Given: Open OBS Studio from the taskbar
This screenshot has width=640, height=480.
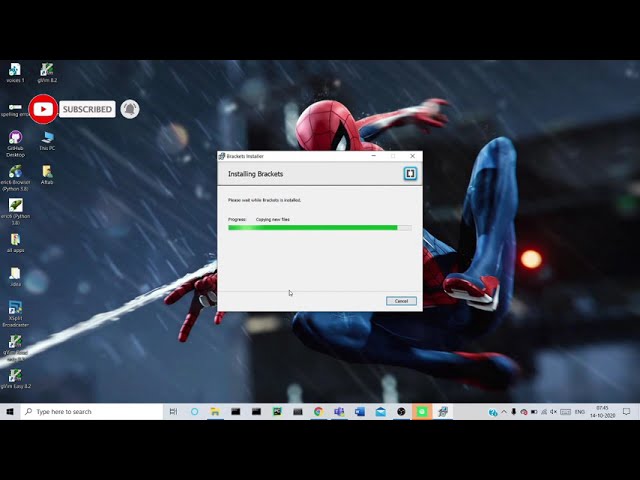Looking at the screenshot, I should pyautogui.click(x=401, y=411).
